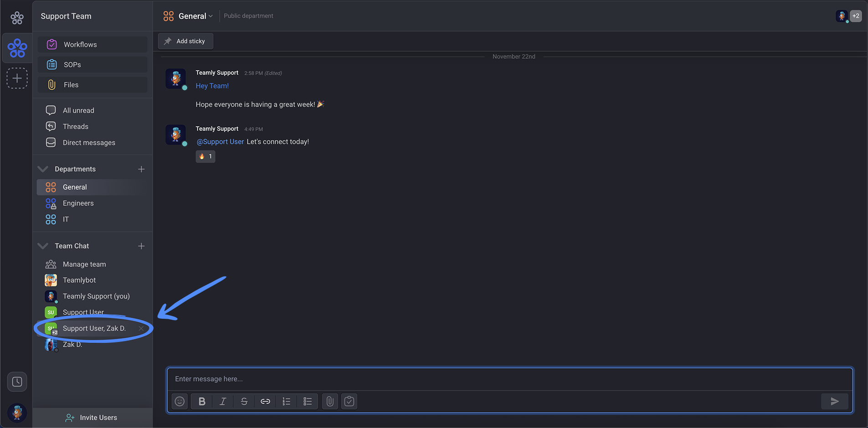Click the Support Team workspace title
The height and width of the screenshot is (428, 868).
tap(66, 16)
